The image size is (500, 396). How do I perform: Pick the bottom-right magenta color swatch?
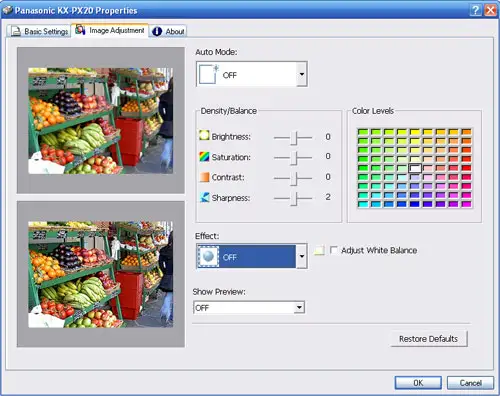(x=467, y=204)
